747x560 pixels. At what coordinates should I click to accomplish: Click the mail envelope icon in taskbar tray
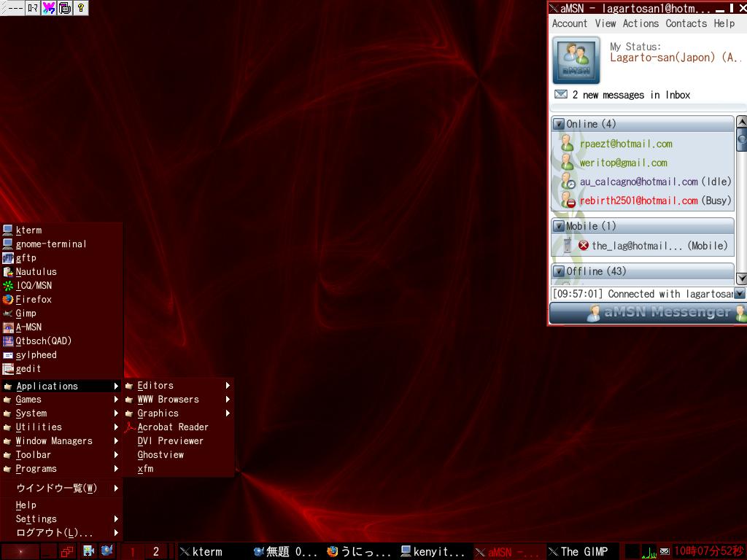(664, 551)
